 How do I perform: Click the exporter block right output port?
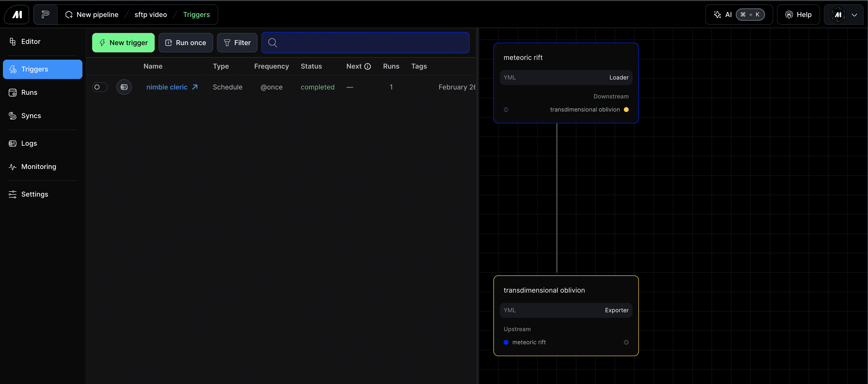(626, 342)
